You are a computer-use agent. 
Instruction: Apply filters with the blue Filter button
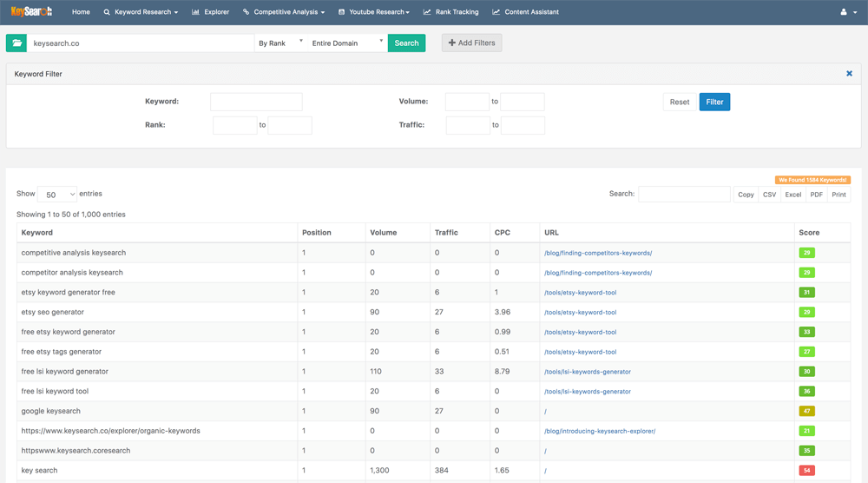(714, 102)
